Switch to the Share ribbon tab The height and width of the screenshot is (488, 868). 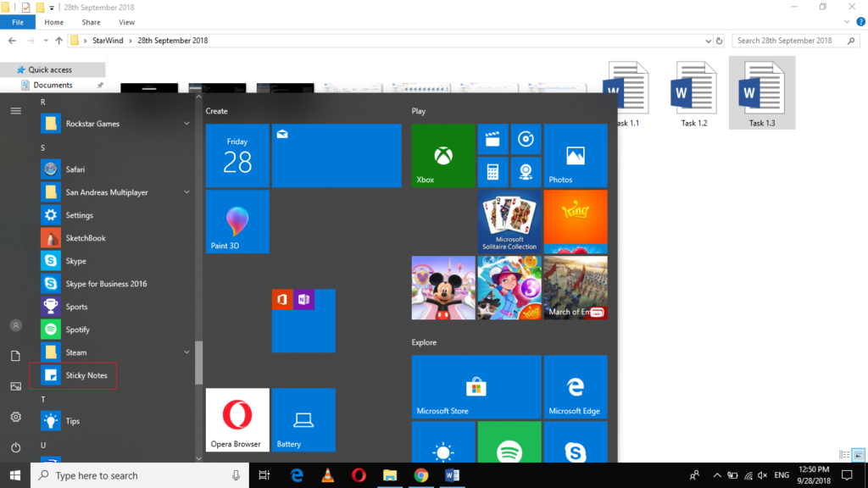[x=90, y=22]
